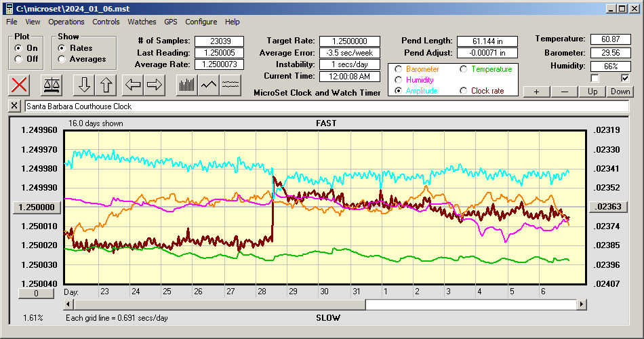Viewport: 644px width, 339px height.
Task: Open the GPS menu
Action: point(170,22)
